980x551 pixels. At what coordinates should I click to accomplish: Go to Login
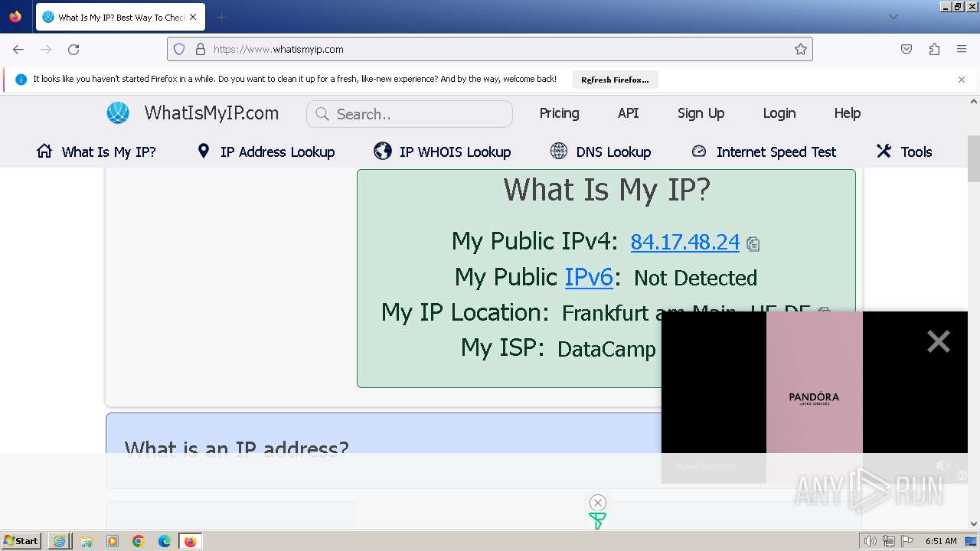click(779, 113)
